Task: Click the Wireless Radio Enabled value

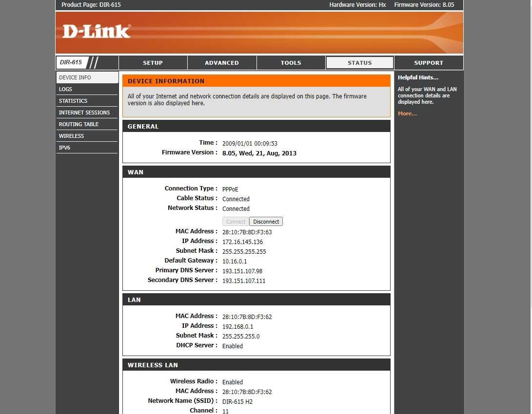Action: point(233,382)
